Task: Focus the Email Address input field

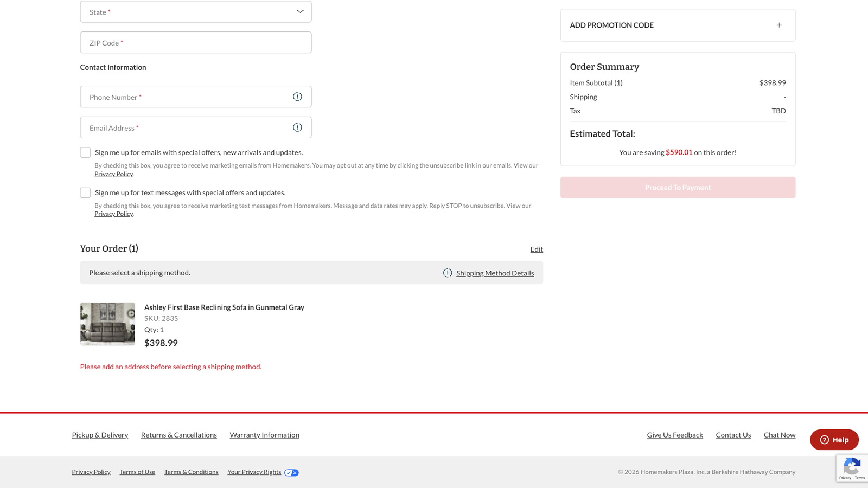Action: pos(184,128)
